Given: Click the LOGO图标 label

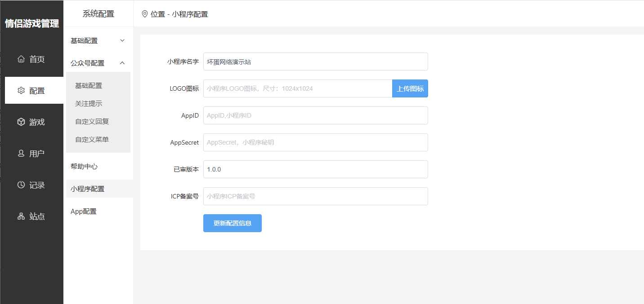Looking at the screenshot, I should point(184,88).
